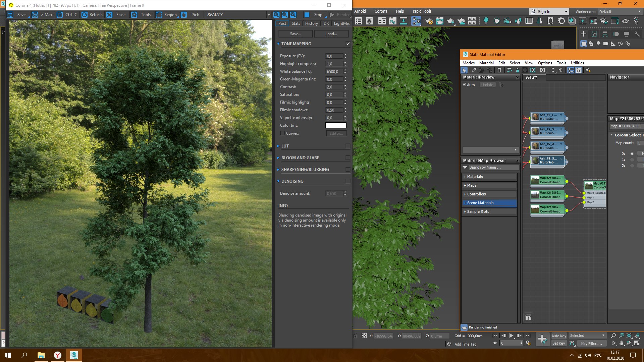Enable the Denoising checkbox
Screen dimensions: 644x362
[x=348, y=181]
